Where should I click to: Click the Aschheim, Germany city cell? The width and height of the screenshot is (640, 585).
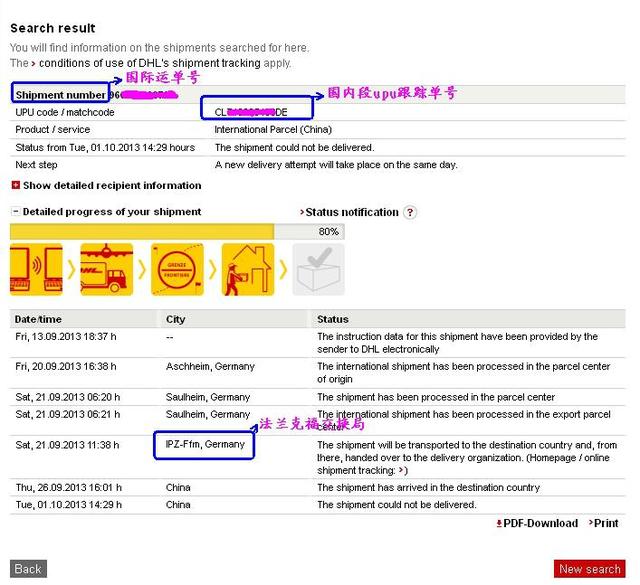(x=210, y=367)
